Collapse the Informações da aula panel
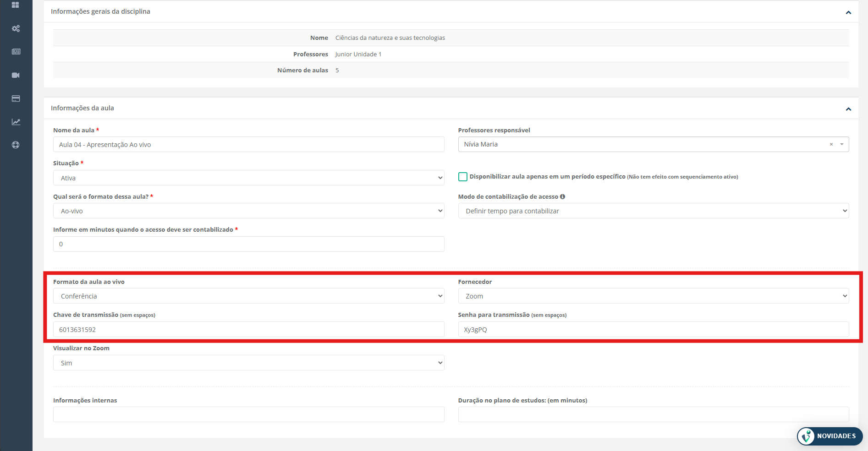Screen dimensions: 868x451 click(x=848, y=109)
